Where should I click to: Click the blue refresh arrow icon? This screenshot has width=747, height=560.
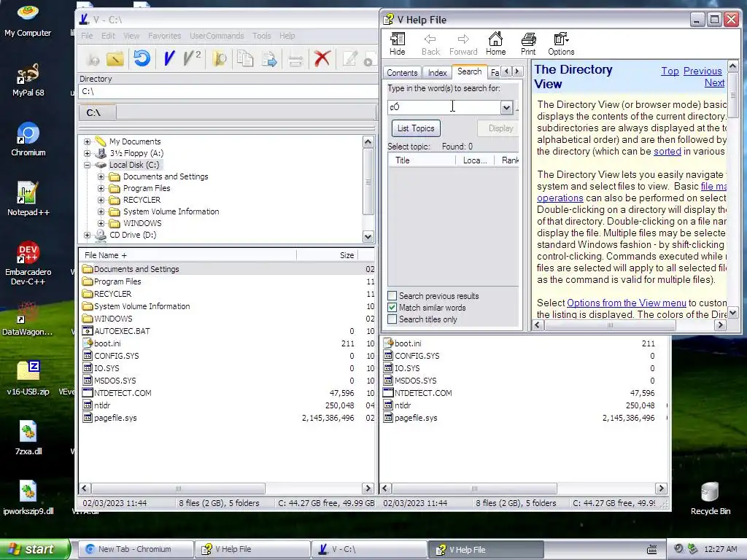[x=142, y=58]
